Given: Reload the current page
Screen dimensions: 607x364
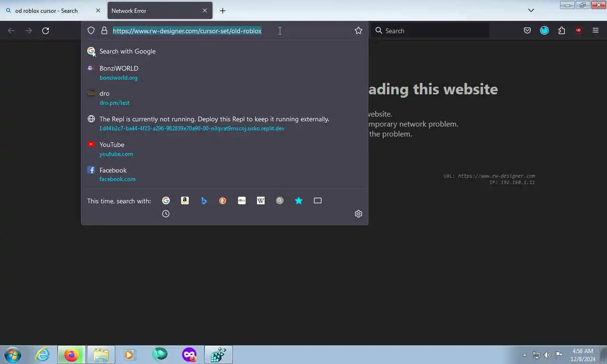Looking at the screenshot, I should pos(46,31).
